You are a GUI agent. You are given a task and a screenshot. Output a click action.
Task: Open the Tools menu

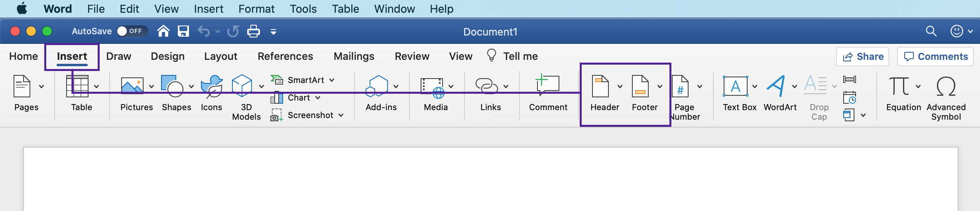pyautogui.click(x=303, y=9)
